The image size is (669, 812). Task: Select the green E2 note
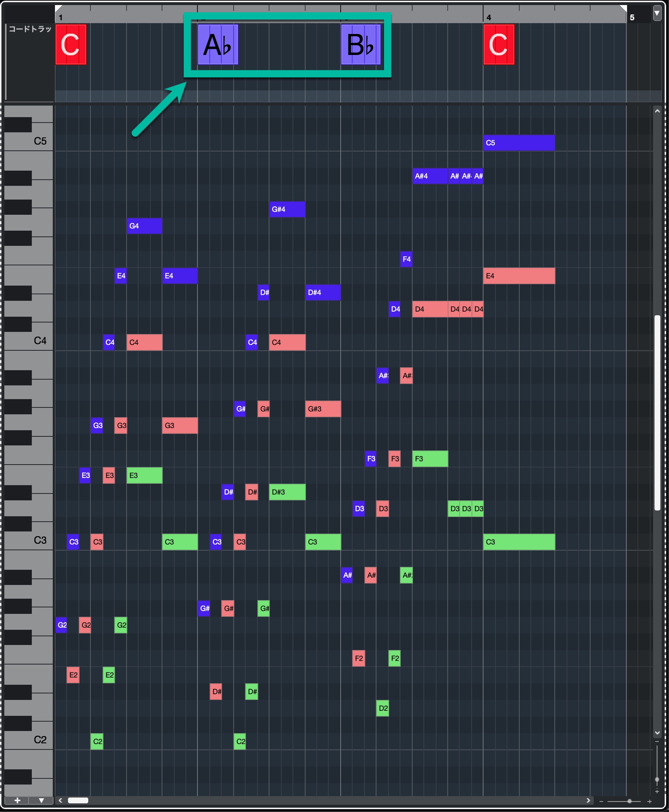(x=109, y=675)
